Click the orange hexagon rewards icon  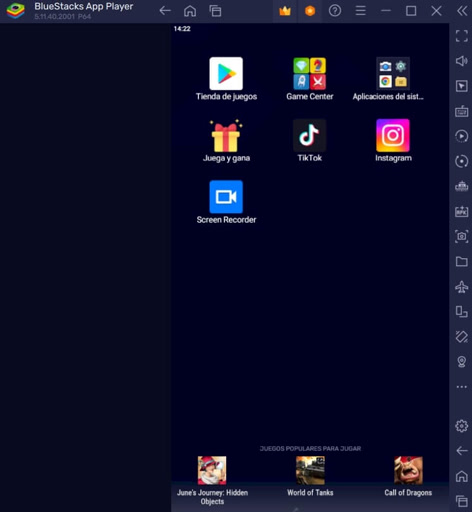[x=310, y=11]
